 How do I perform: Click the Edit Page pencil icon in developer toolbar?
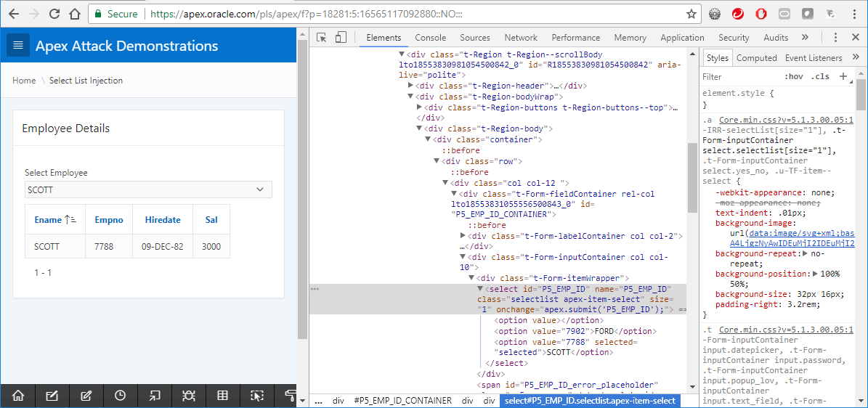click(x=86, y=395)
